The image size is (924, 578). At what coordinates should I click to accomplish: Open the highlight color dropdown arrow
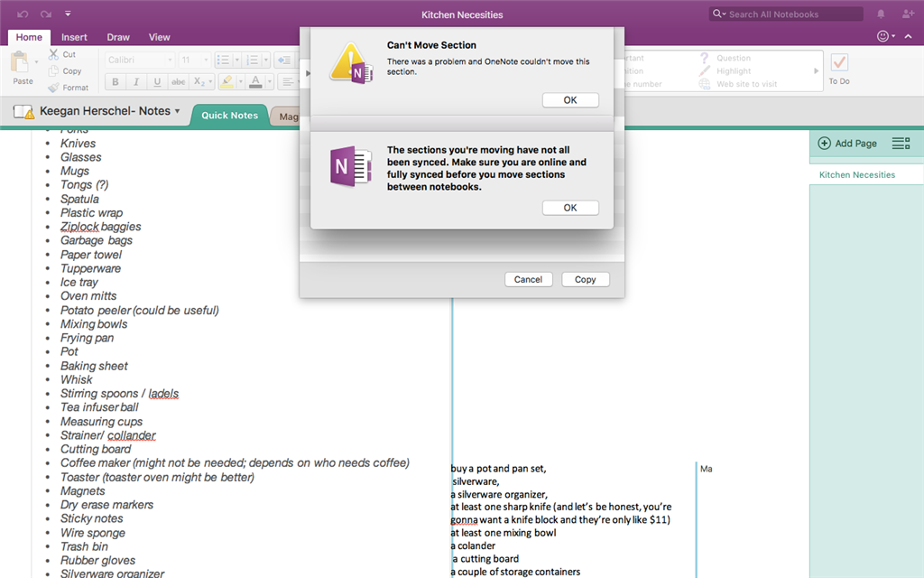[240, 82]
